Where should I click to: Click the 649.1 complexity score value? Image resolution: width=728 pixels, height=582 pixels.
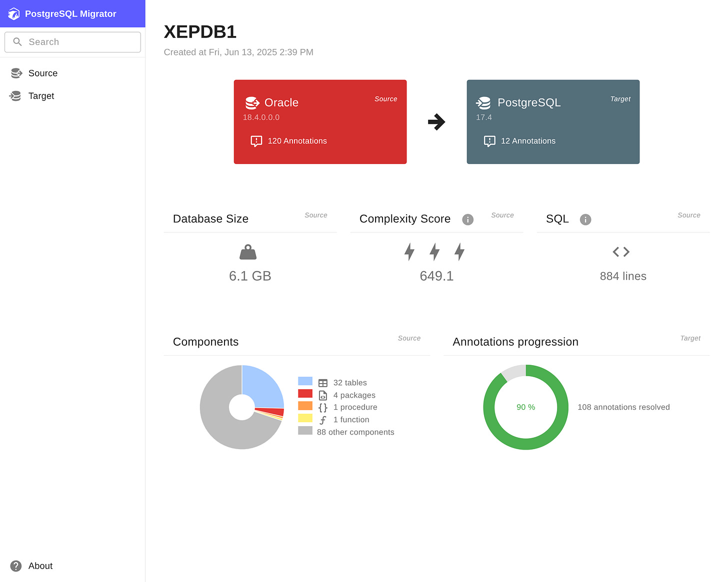coord(436,276)
